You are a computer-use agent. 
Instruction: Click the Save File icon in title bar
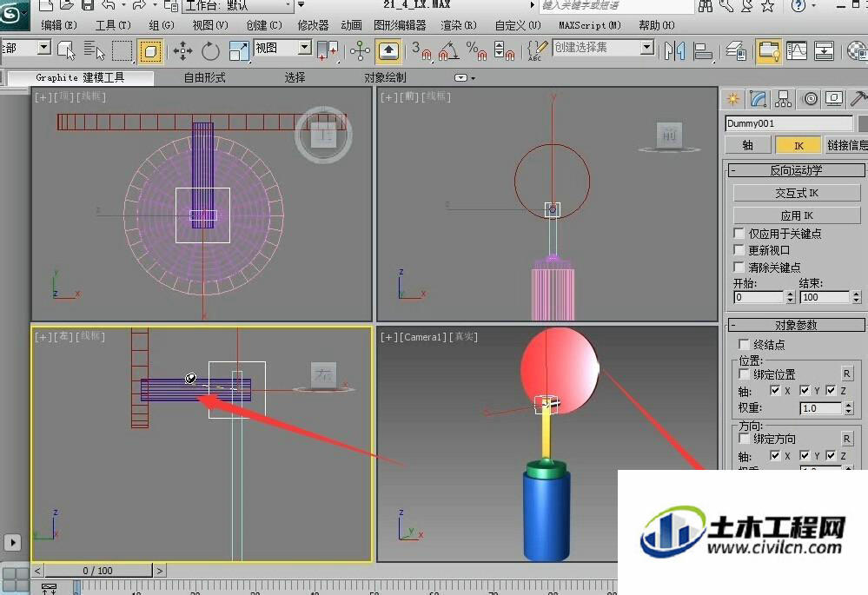pyautogui.click(x=88, y=5)
